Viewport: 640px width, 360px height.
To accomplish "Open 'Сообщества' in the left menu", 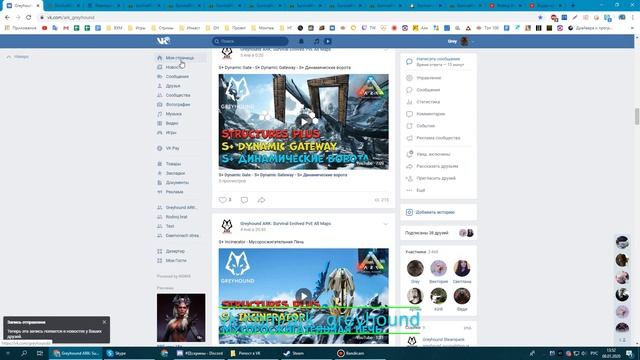I will [178, 95].
